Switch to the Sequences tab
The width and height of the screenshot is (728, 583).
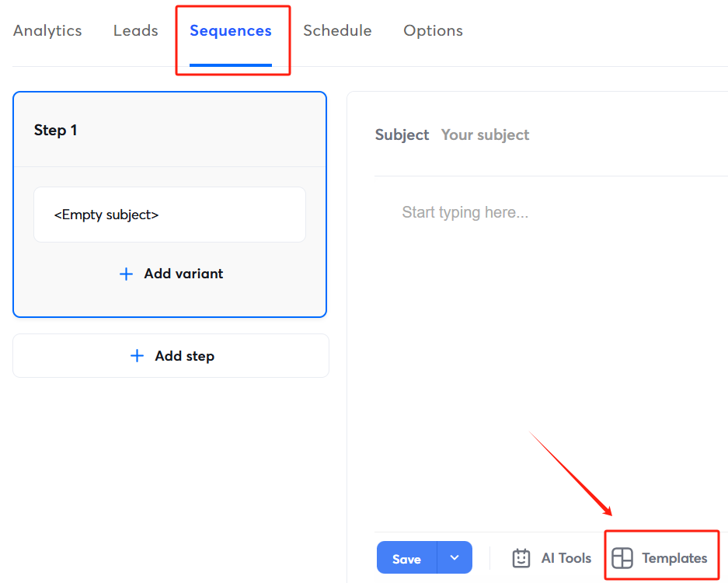[x=230, y=30]
